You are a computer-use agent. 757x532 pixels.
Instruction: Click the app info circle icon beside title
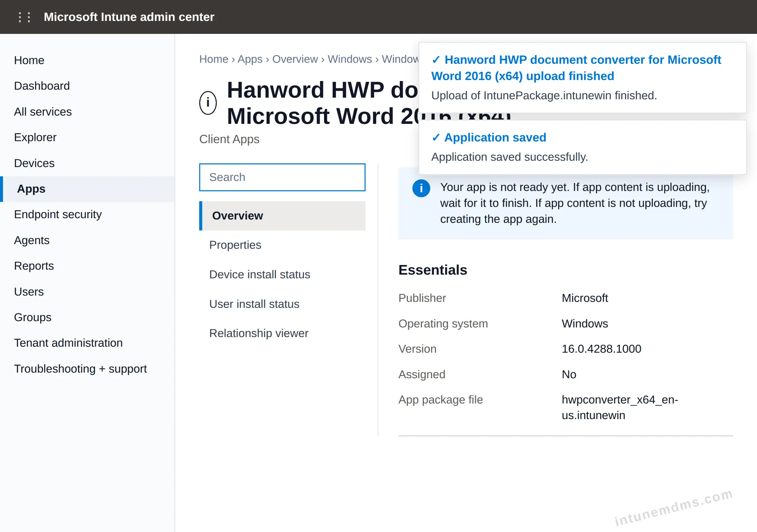(x=208, y=103)
